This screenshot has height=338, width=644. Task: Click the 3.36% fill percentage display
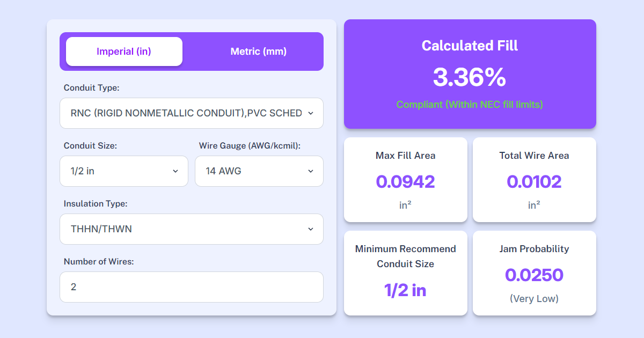pos(470,77)
